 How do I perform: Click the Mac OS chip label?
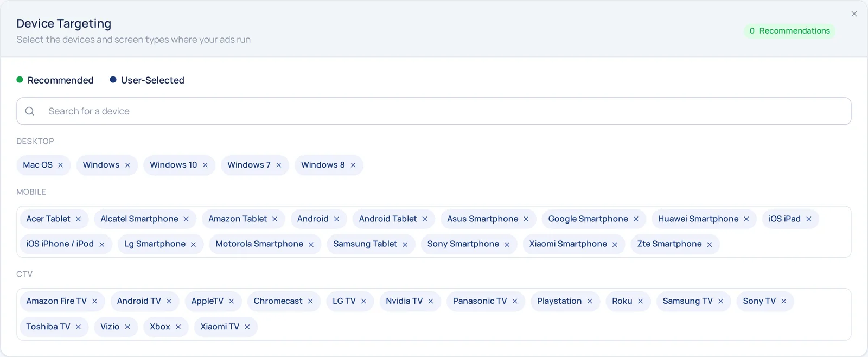[37, 165]
